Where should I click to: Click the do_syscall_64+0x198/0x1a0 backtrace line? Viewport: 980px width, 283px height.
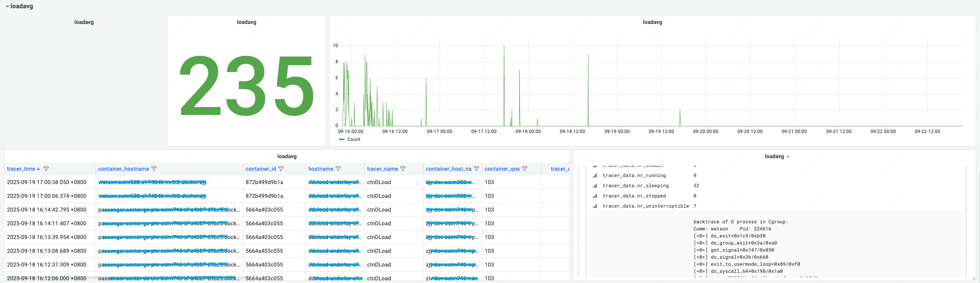click(x=738, y=271)
